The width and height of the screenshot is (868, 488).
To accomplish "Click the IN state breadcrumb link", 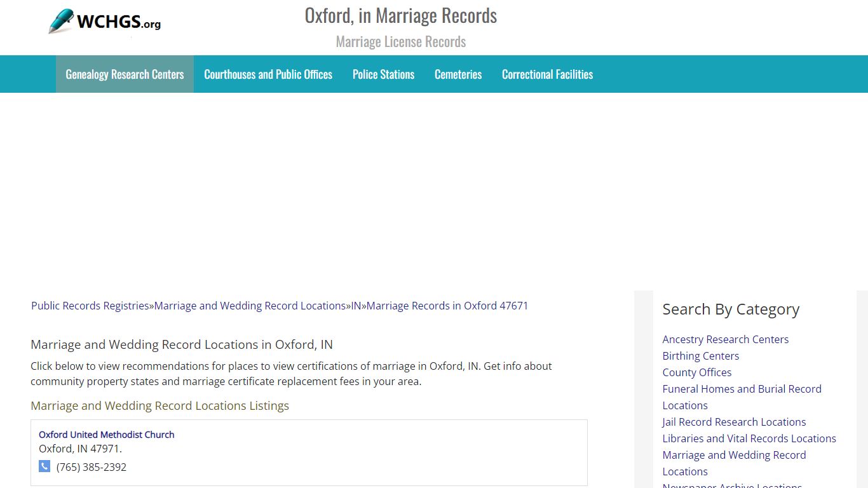I will pos(356,306).
